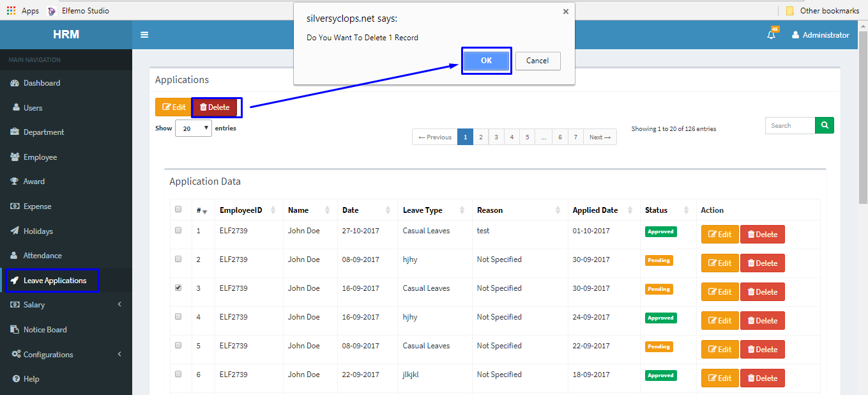Delete row 1 with reason test

(763, 235)
